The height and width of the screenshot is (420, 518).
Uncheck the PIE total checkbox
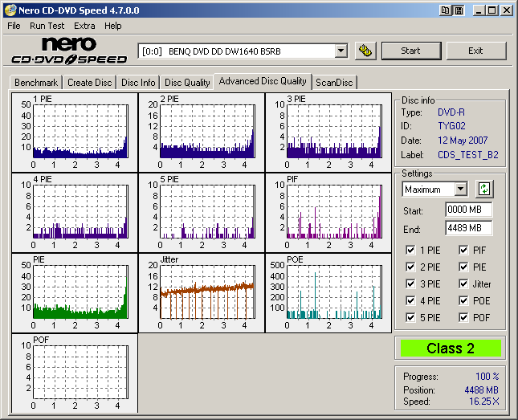pyautogui.click(x=463, y=267)
